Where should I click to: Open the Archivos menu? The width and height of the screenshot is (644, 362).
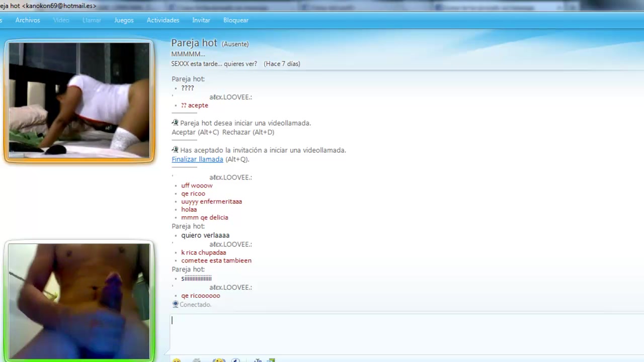pyautogui.click(x=28, y=20)
